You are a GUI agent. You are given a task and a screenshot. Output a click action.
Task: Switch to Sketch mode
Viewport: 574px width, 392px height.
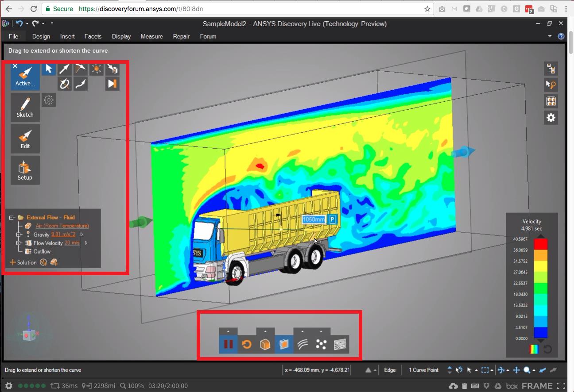coord(25,107)
